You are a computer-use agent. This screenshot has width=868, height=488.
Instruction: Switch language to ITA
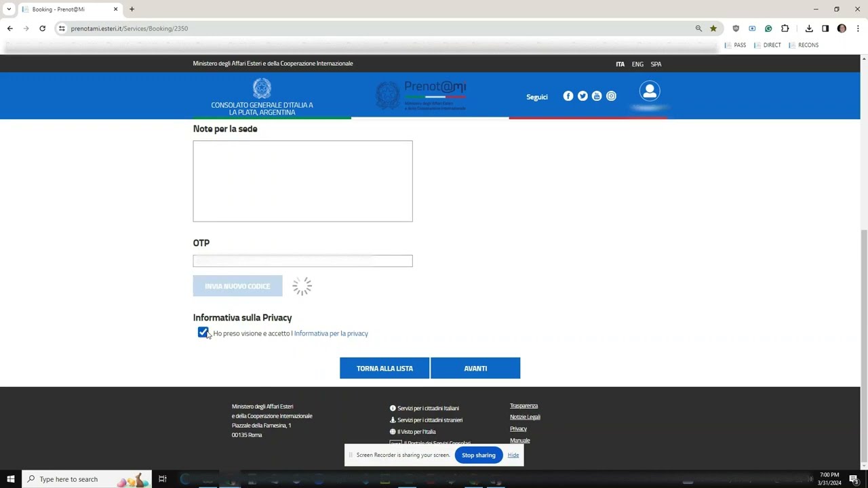(620, 64)
